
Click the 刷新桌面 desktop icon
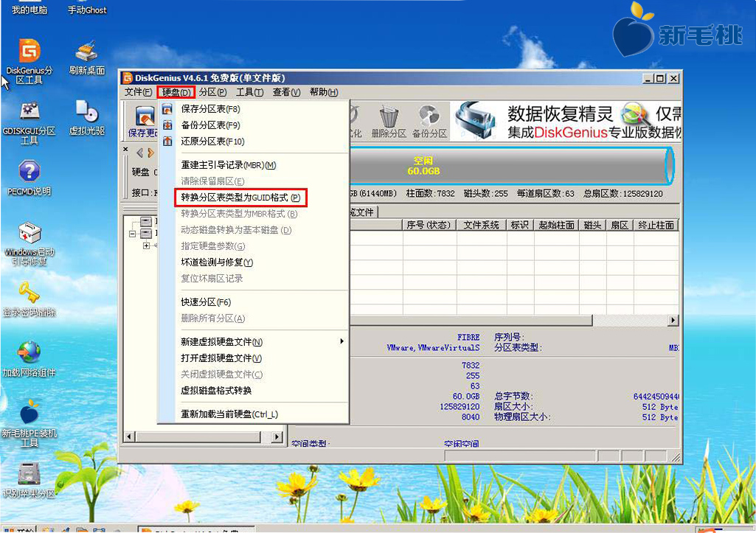(x=87, y=58)
